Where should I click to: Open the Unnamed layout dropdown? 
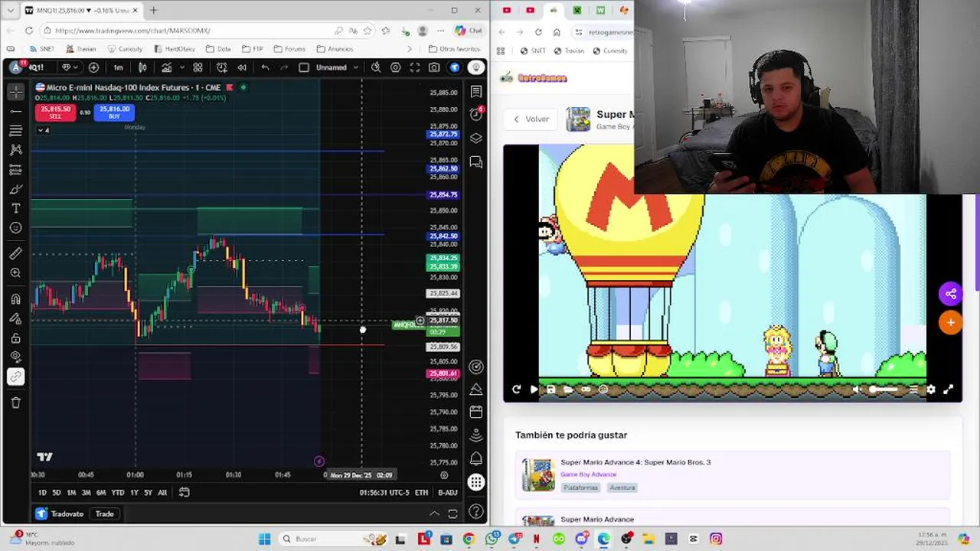(x=336, y=67)
